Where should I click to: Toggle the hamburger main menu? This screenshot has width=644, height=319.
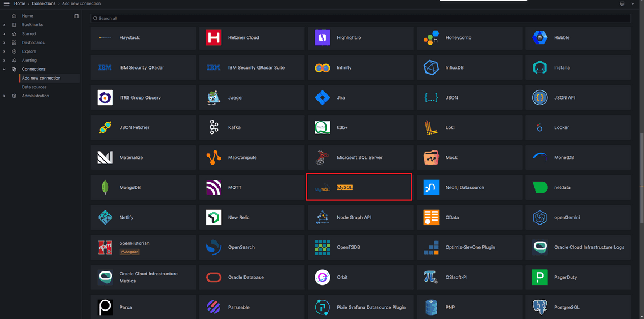[x=7, y=3]
